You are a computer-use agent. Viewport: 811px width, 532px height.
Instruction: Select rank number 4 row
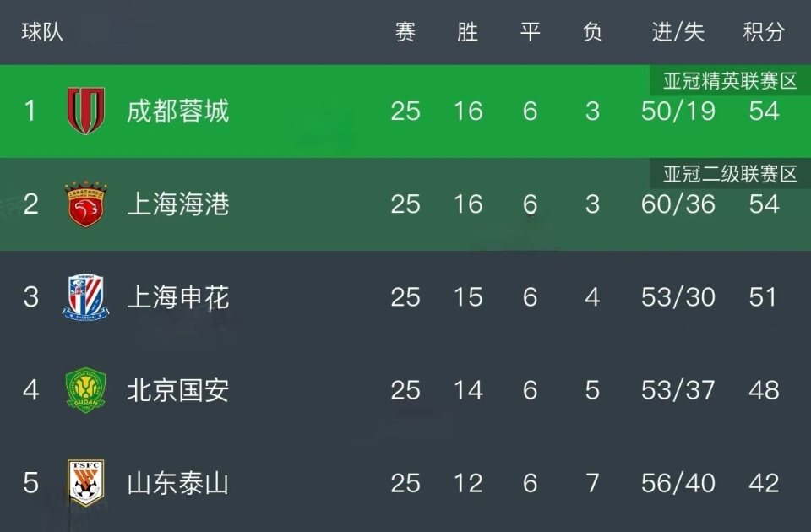(x=405, y=390)
